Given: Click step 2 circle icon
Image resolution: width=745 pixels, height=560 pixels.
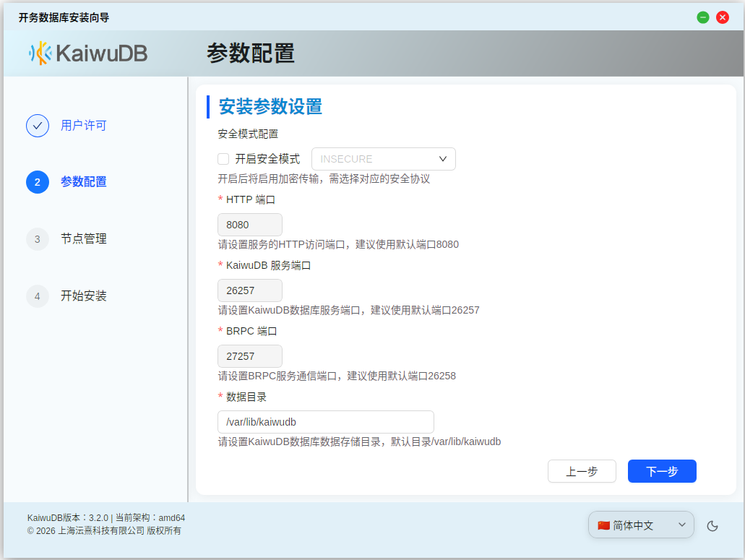Looking at the screenshot, I should 38,182.
